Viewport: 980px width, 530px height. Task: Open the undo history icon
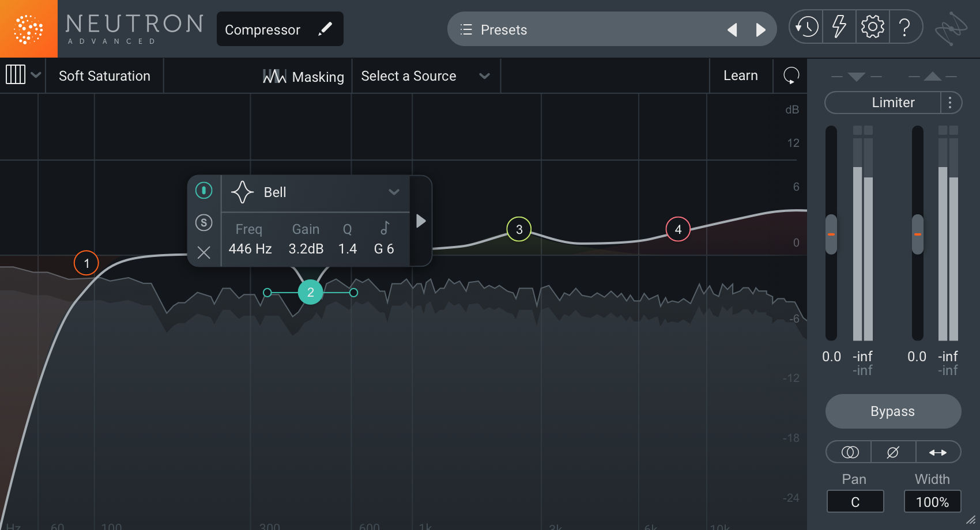point(806,26)
